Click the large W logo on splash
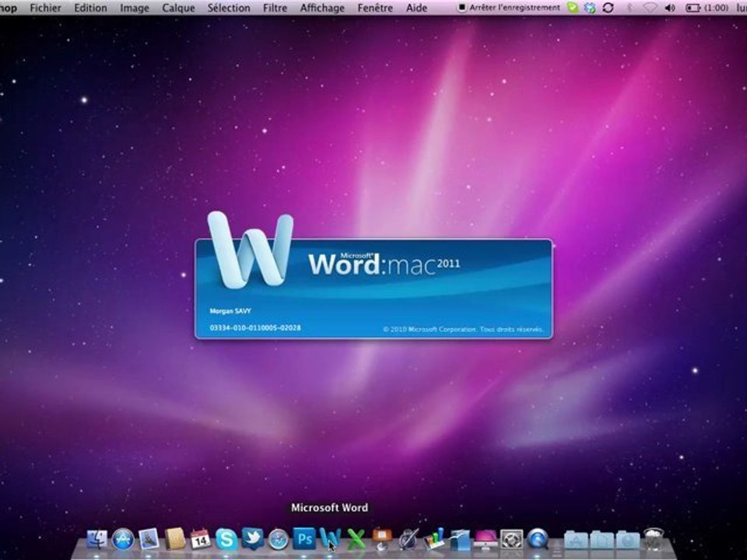This screenshot has height=560, width=747. pyautogui.click(x=251, y=250)
